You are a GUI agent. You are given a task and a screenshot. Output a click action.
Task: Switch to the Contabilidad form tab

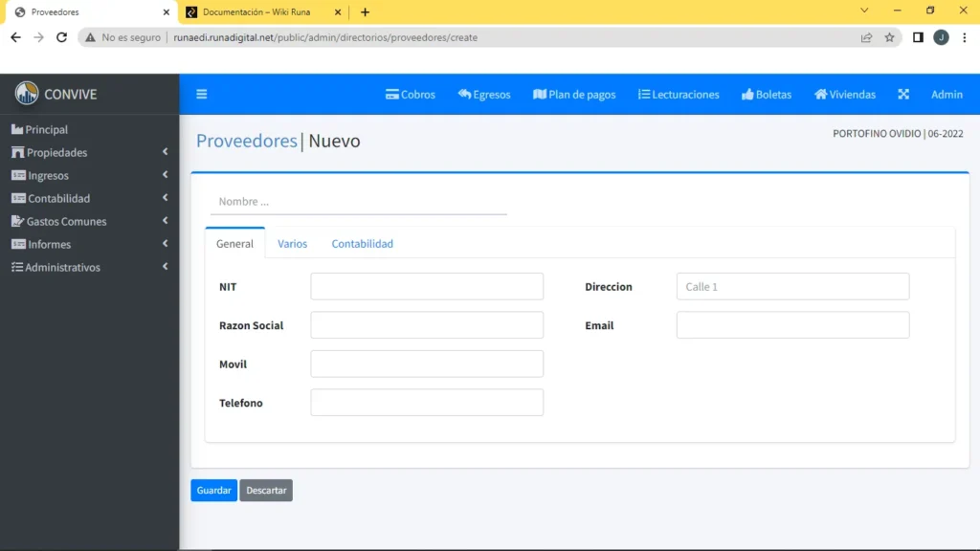tap(362, 244)
